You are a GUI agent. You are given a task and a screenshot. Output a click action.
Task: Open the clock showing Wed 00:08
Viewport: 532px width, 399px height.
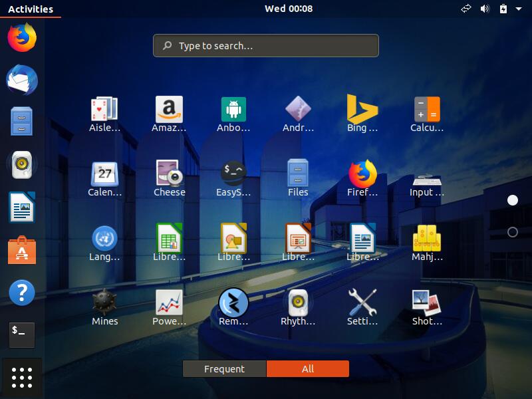coord(289,9)
